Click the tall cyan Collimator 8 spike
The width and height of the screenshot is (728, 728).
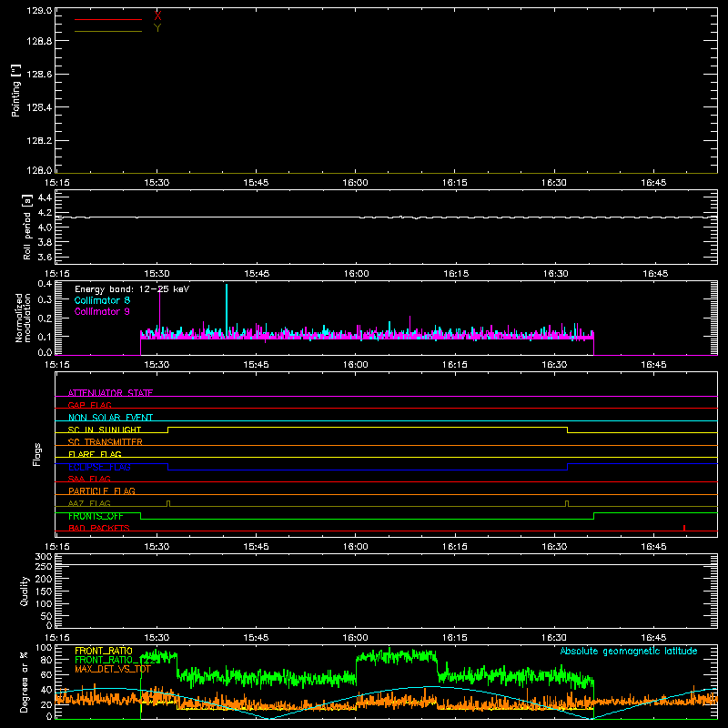[x=227, y=308]
